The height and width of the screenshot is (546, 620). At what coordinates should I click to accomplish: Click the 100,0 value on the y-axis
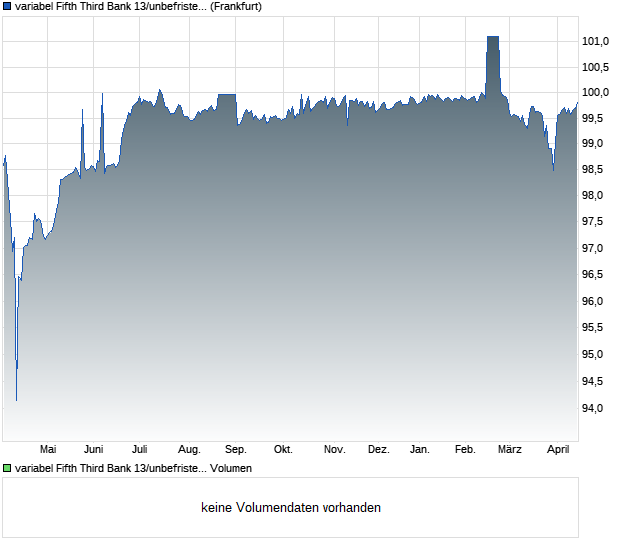click(x=595, y=93)
